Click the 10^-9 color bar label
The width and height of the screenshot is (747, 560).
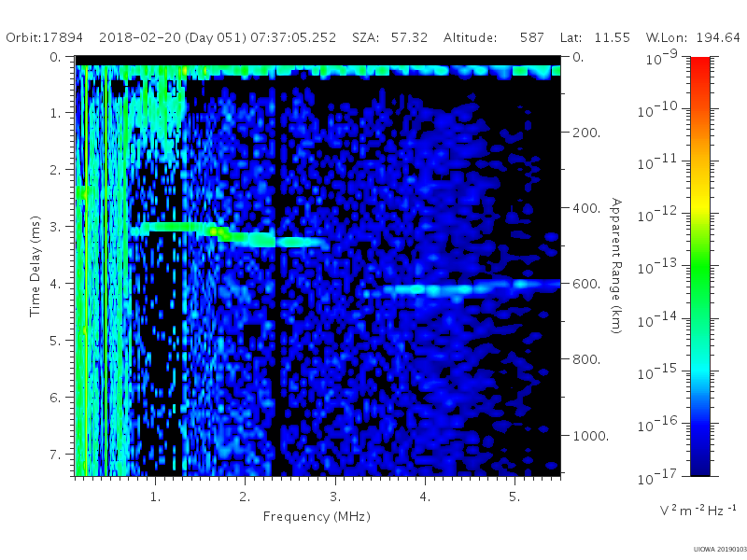tap(661, 57)
